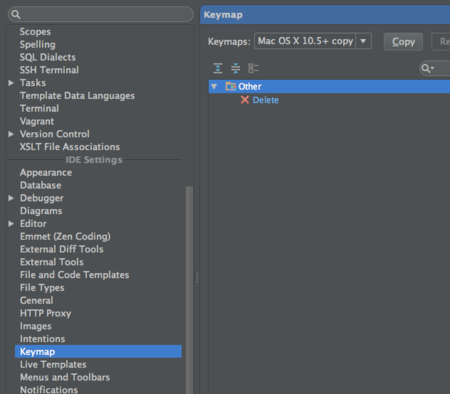Open Images settings page
The width and height of the screenshot is (450, 394).
coord(36,326)
